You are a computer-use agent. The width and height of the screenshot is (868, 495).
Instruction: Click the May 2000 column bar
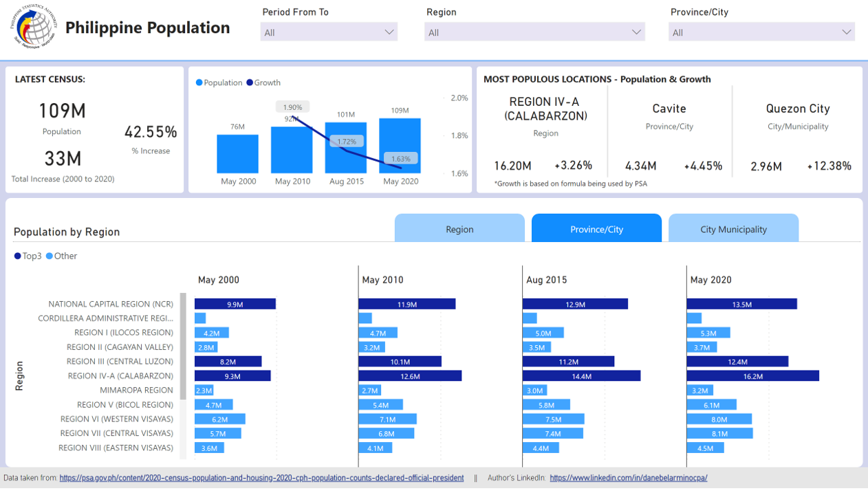(x=237, y=153)
